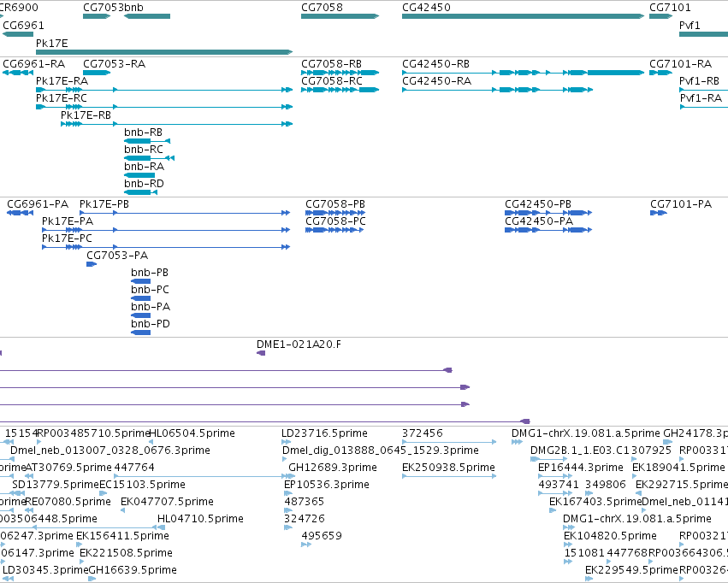
Task: Open EST EP10536.3prime
Action: click(327, 485)
